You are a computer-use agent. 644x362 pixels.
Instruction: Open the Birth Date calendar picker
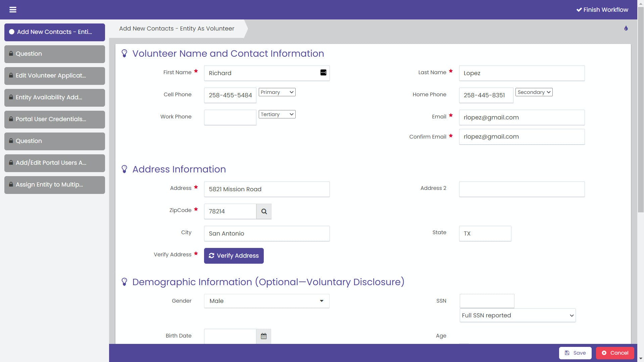pyautogui.click(x=263, y=336)
